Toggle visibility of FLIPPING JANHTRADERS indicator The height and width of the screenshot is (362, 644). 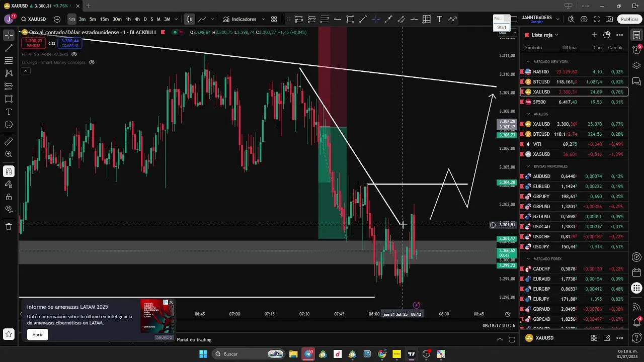coord(74,54)
